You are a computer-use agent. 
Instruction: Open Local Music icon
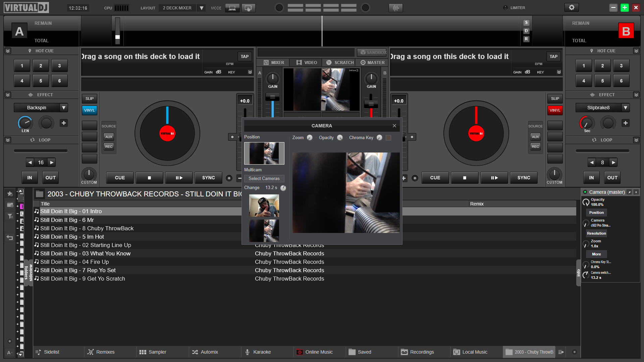pyautogui.click(x=457, y=352)
